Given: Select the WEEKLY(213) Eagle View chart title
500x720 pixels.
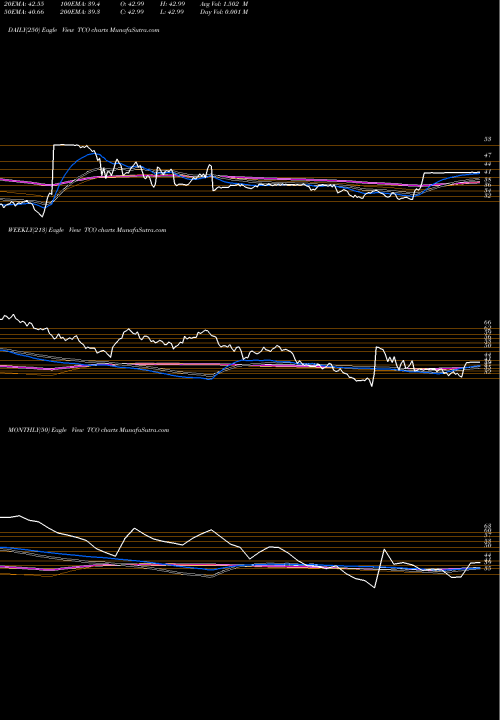Looking at the screenshot, I should [87, 230].
